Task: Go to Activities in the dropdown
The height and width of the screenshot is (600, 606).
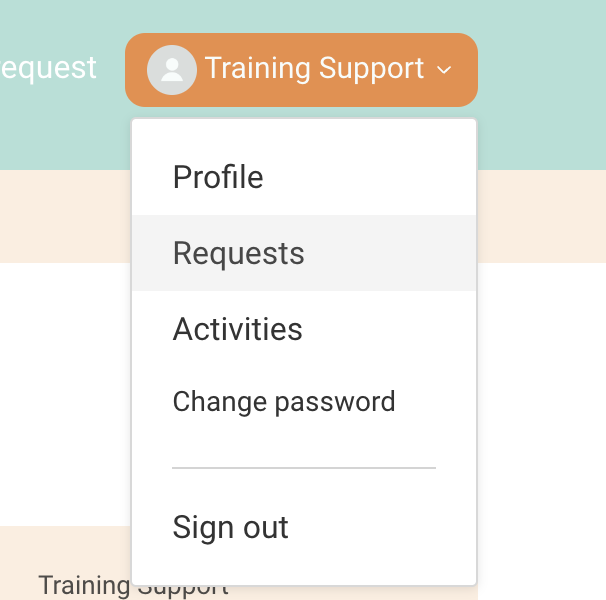Action: [238, 329]
